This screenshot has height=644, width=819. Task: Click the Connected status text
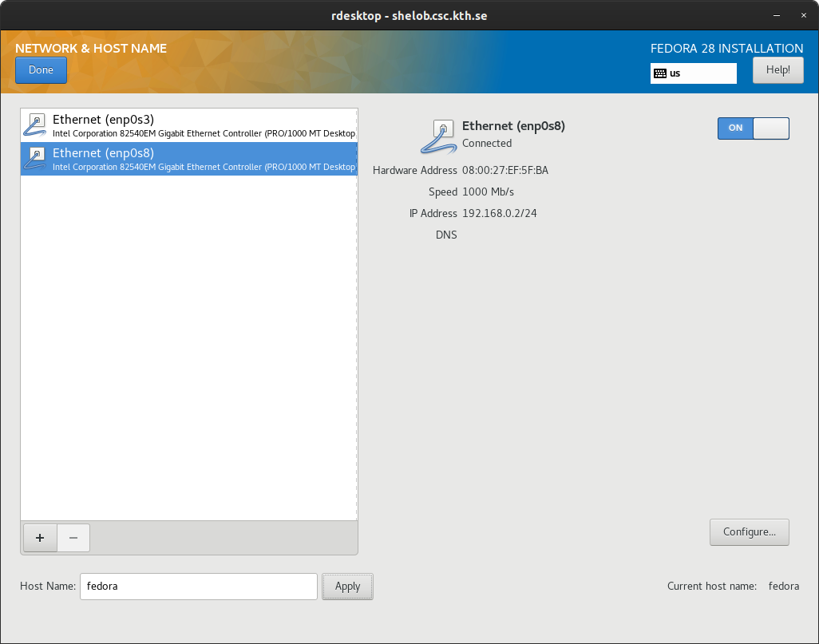[487, 143]
